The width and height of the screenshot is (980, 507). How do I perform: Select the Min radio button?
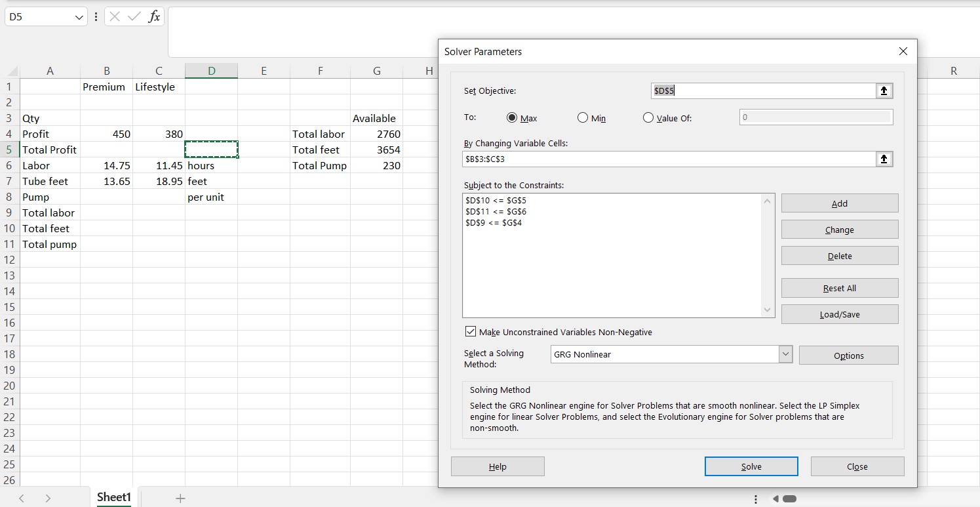coord(583,117)
